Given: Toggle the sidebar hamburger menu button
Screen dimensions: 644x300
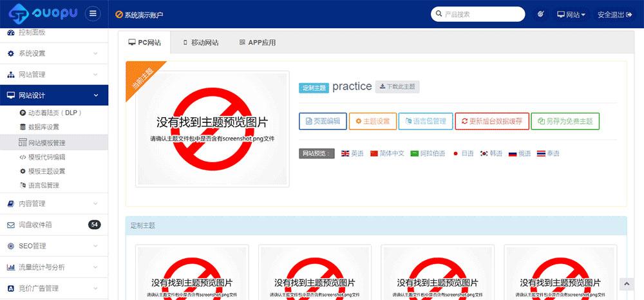Looking at the screenshot, I should [93, 14].
